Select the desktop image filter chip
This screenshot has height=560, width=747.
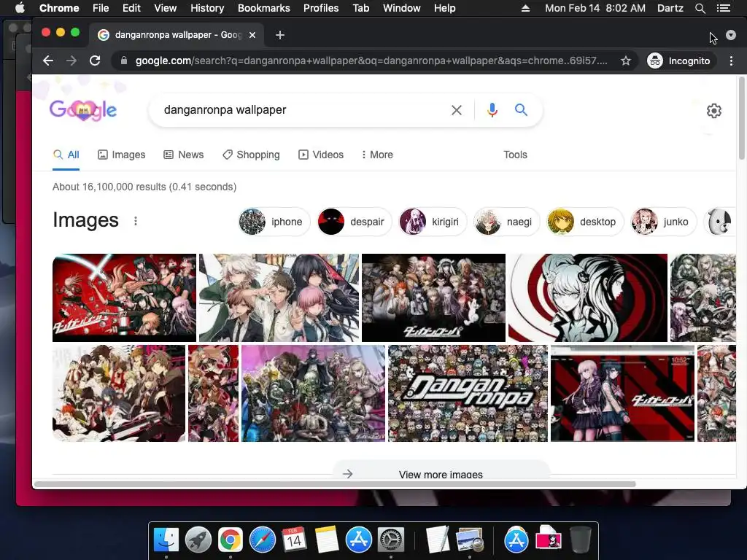click(585, 222)
